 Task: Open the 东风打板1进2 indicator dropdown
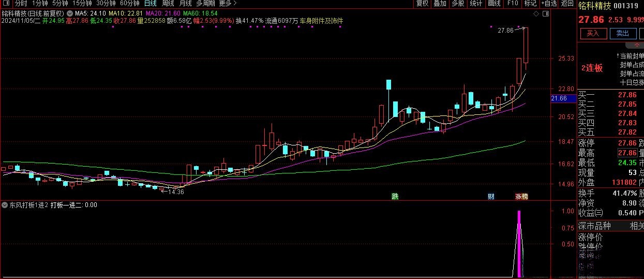5,205
